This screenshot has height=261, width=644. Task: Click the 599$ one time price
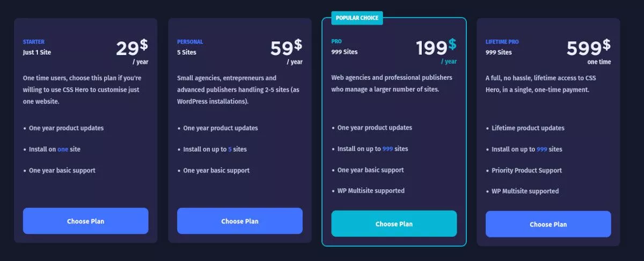[x=589, y=51]
